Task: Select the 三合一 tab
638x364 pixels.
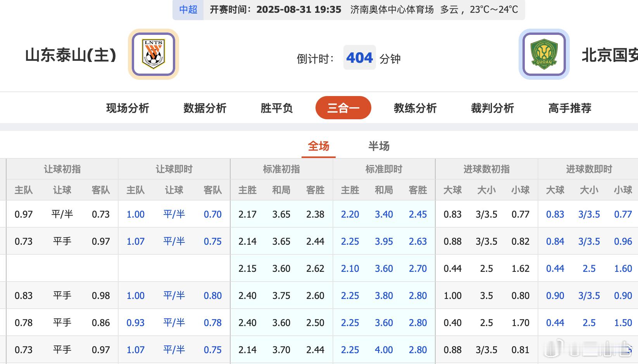Action: 343,108
